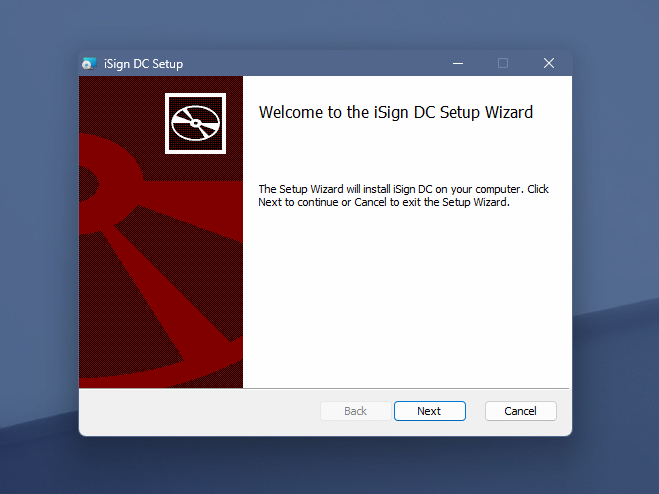Close the iSign DC Setup window

548,63
